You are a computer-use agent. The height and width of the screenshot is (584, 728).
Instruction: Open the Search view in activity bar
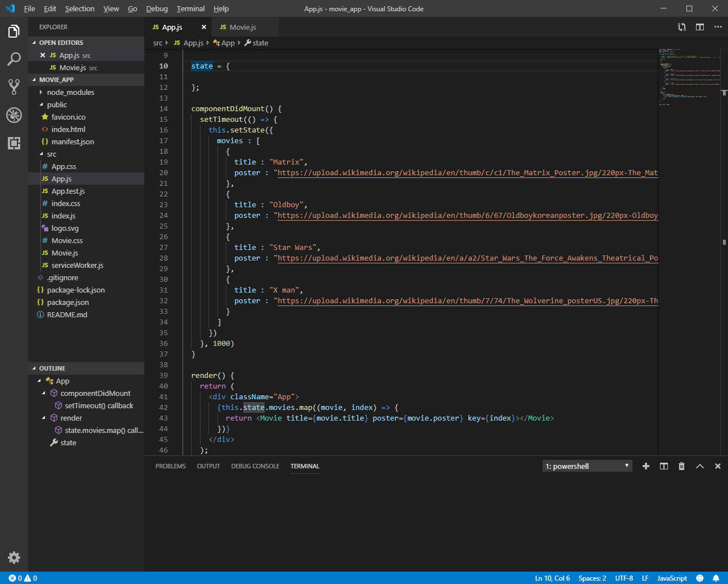pos(14,59)
